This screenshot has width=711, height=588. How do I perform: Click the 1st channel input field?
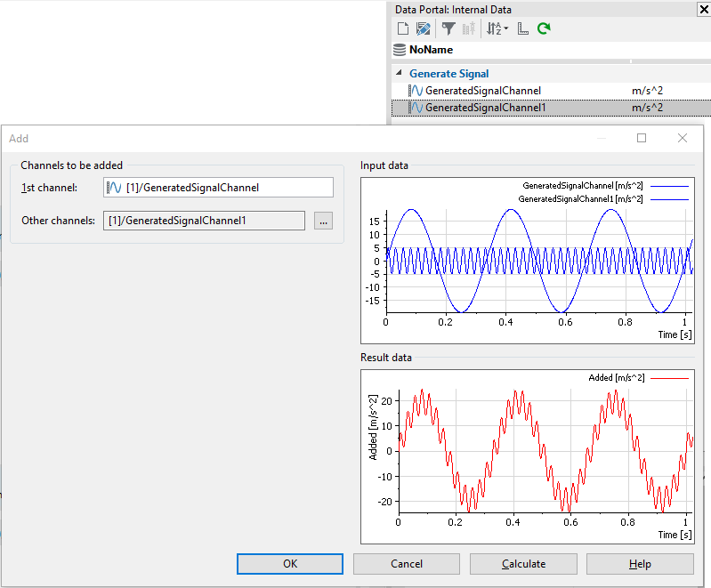(218, 187)
